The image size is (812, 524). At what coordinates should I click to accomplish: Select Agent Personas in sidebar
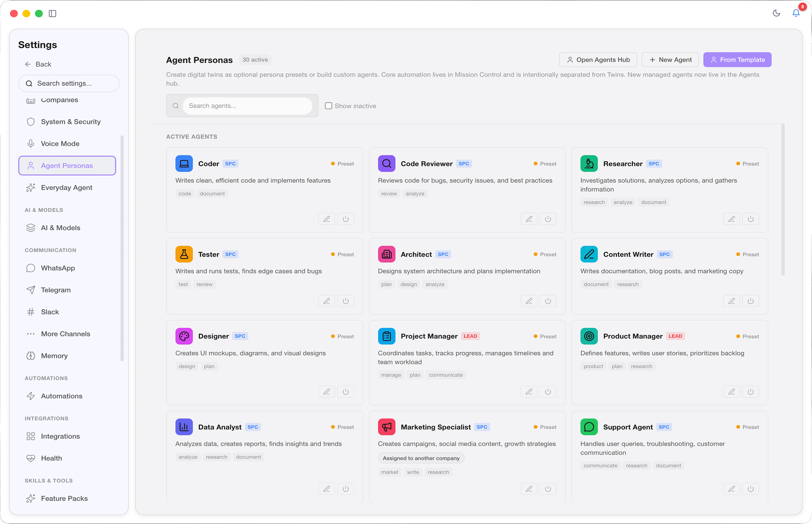67,166
